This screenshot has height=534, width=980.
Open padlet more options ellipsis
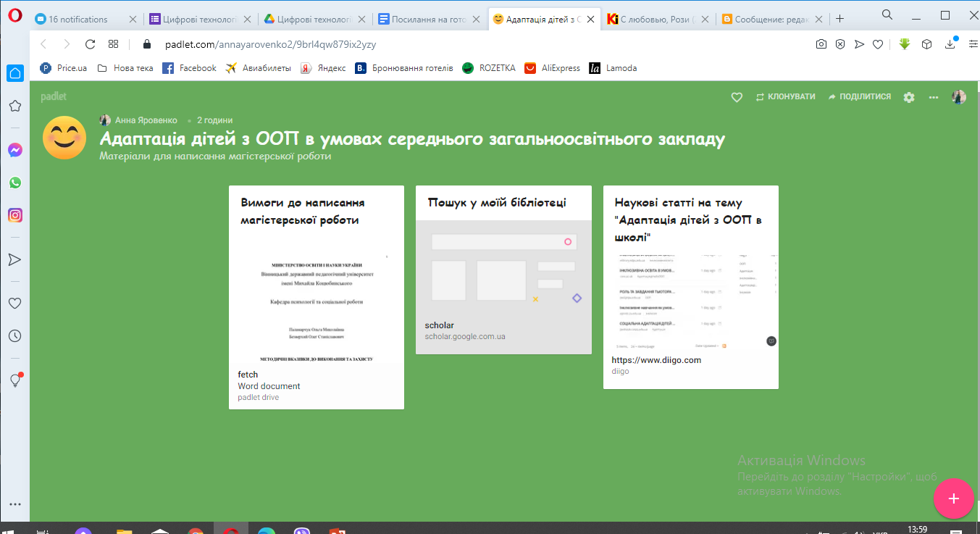[x=934, y=97]
